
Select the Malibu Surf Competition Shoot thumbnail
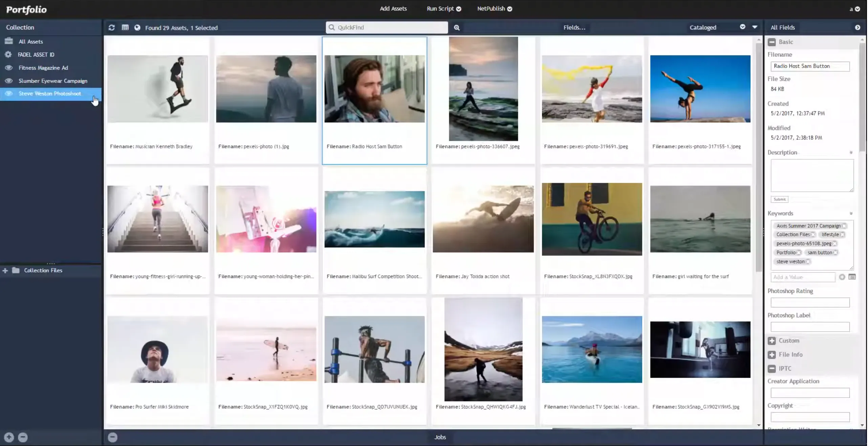coord(374,219)
